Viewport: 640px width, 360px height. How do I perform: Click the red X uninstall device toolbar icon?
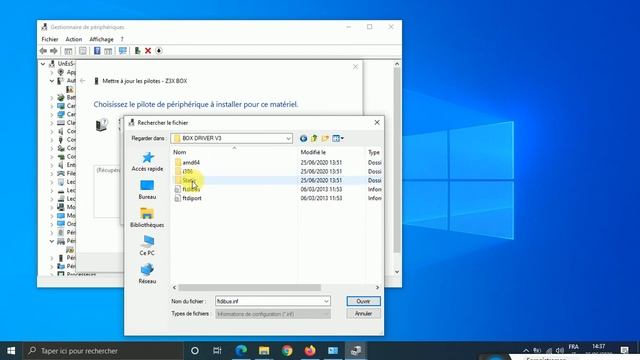click(148, 51)
